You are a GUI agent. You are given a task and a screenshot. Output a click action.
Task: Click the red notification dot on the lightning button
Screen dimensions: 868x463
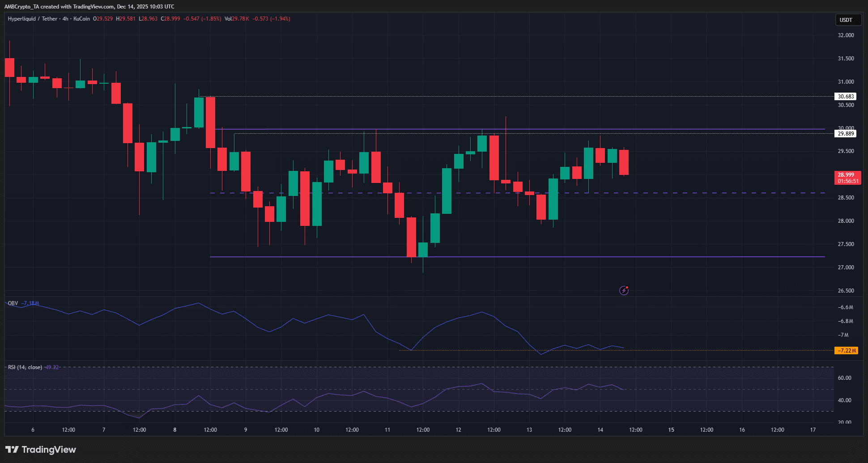pyautogui.click(x=628, y=287)
